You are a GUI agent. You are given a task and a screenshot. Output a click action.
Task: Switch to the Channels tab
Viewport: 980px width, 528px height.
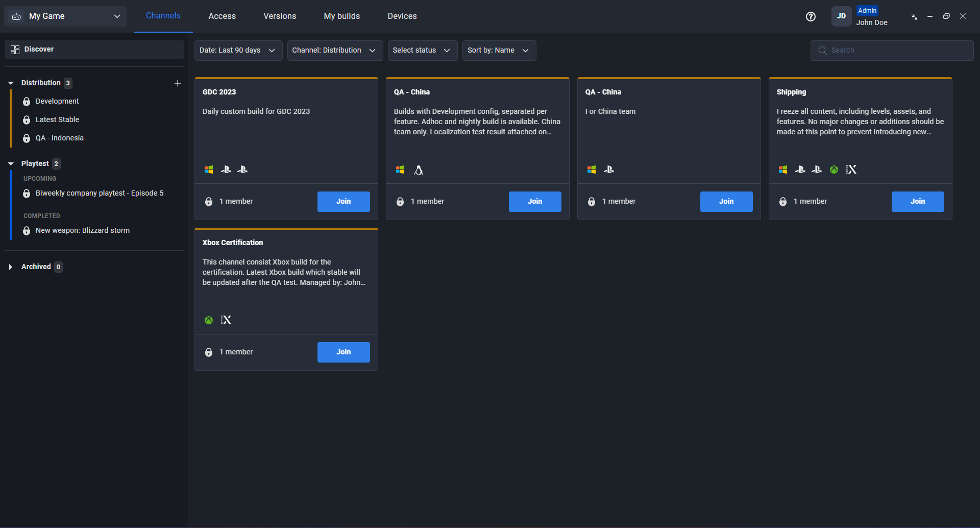163,16
